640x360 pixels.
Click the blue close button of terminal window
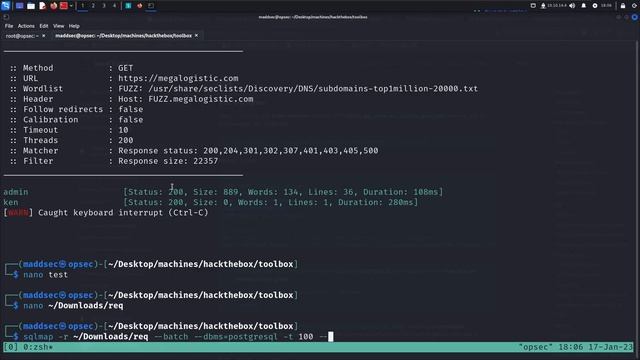(634, 17)
